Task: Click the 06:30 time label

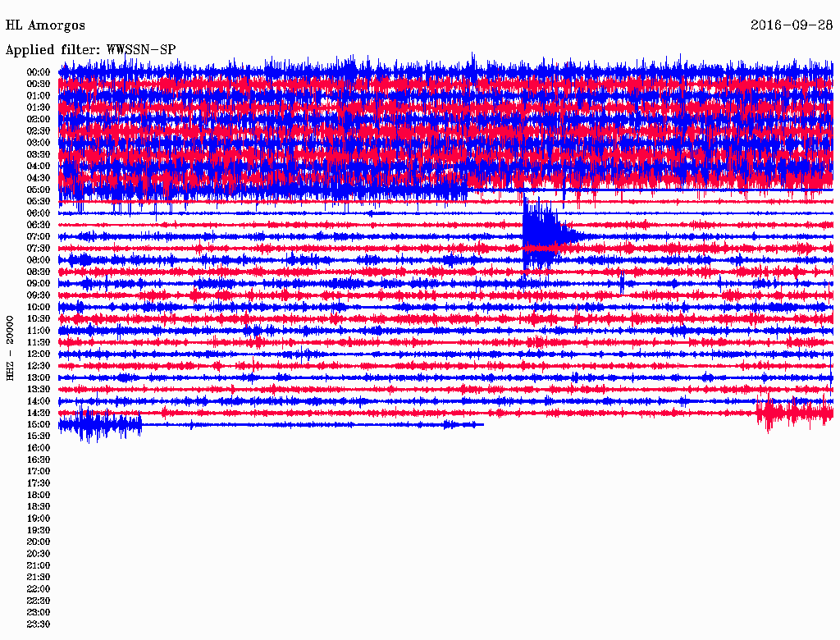Action: click(39, 225)
